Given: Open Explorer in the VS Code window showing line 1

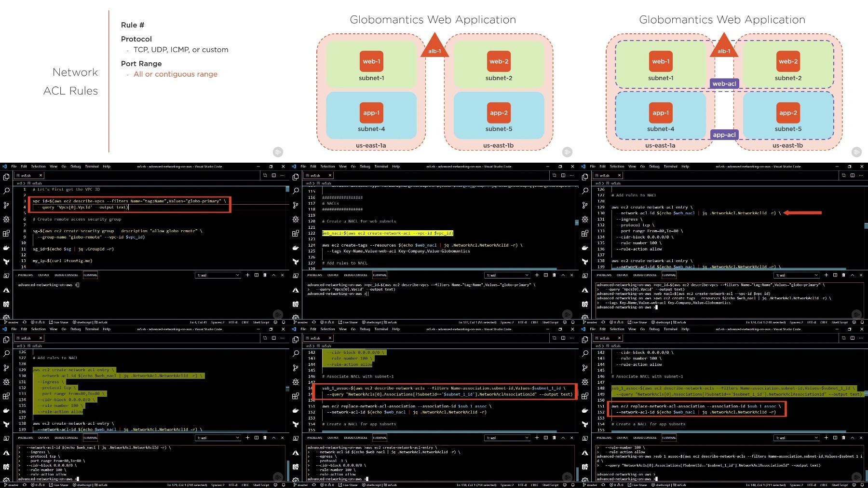Looking at the screenshot, I should point(6,177).
